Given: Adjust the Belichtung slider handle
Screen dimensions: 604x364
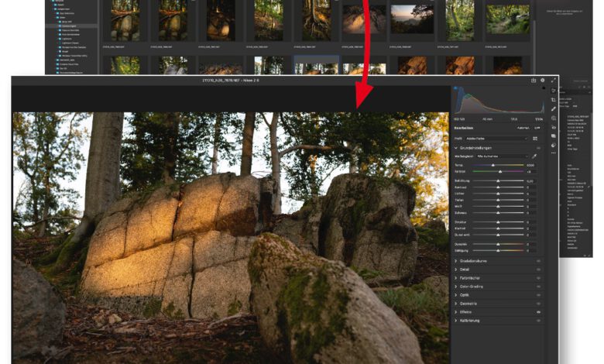Looking at the screenshot, I should click(498, 180).
